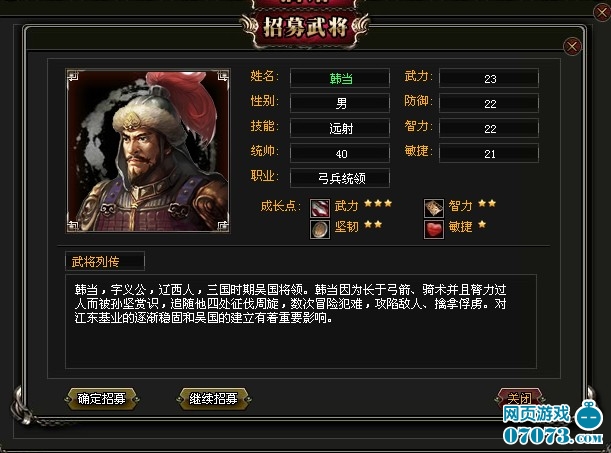Click the 韩当 general portrait

(148, 151)
